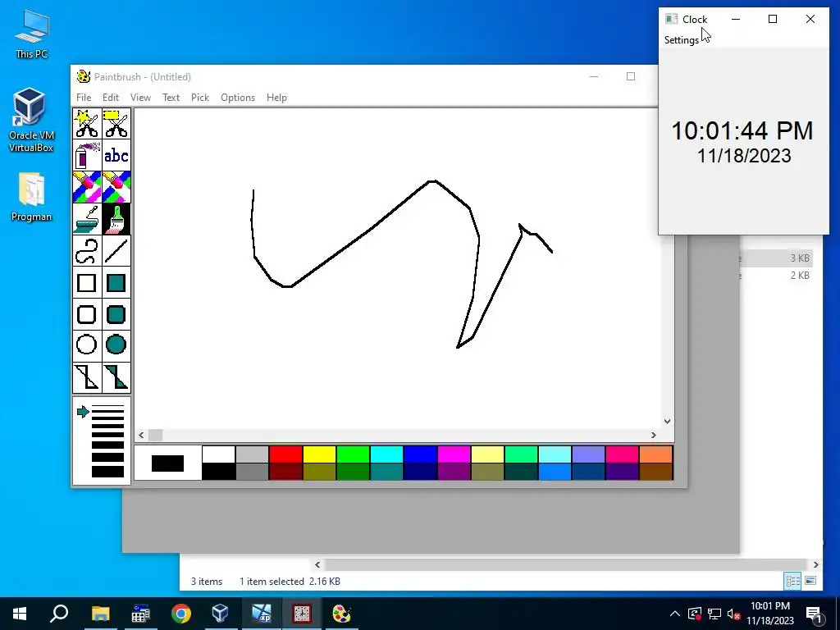Select the Brush tool

coord(116,218)
